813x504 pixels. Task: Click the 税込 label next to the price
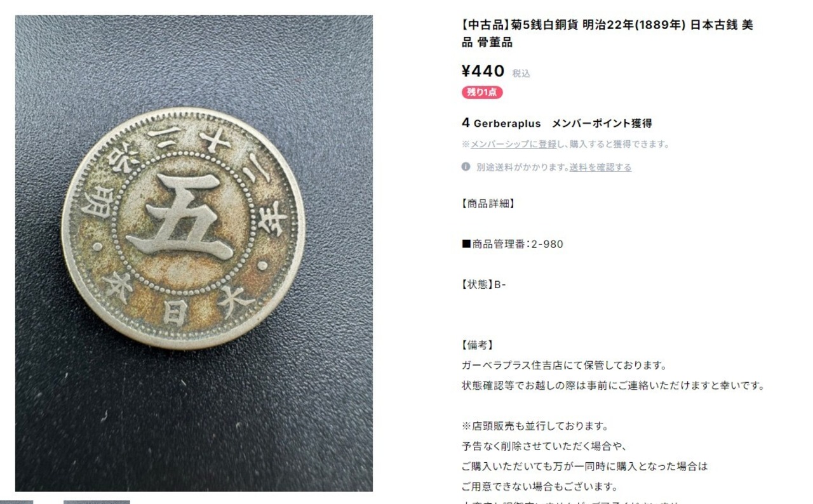521,74
